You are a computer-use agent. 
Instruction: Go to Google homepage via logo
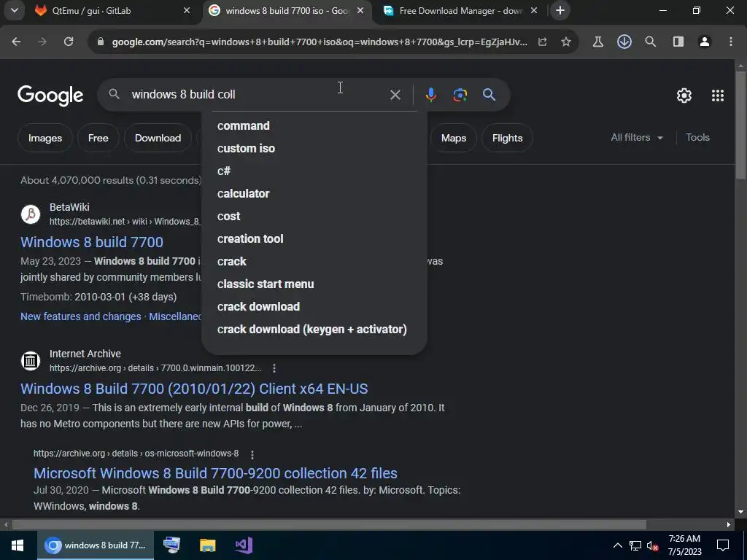click(50, 96)
